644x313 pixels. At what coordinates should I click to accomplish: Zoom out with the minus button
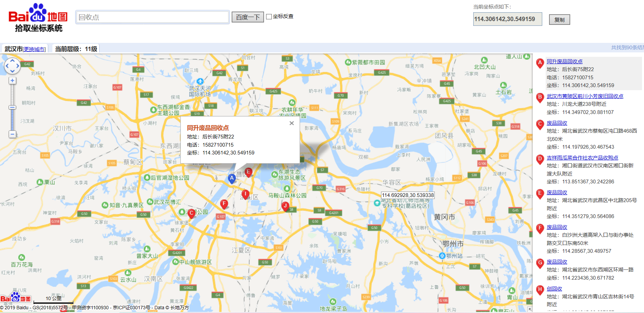(x=12, y=134)
